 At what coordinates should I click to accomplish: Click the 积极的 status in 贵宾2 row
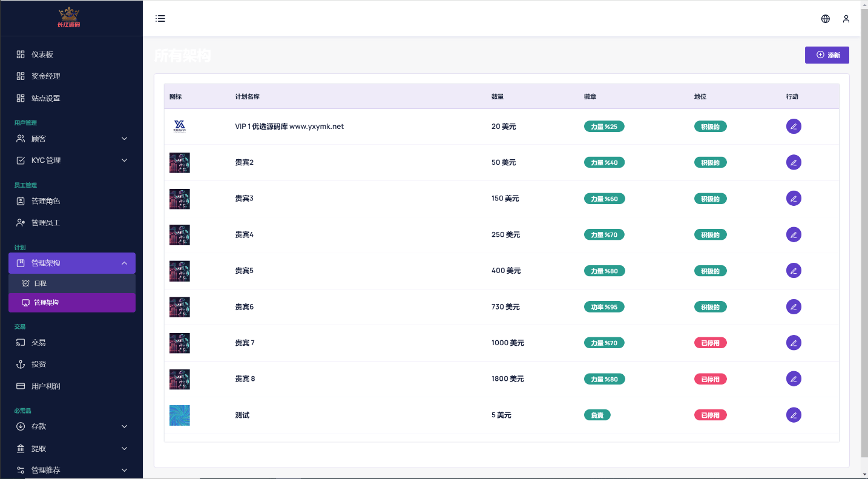[710, 162]
